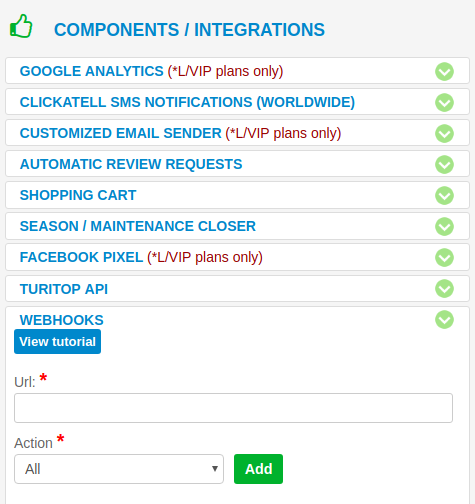This screenshot has height=504, width=475.
Task: Click the View tutorial button
Action: pyautogui.click(x=57, y=341)
